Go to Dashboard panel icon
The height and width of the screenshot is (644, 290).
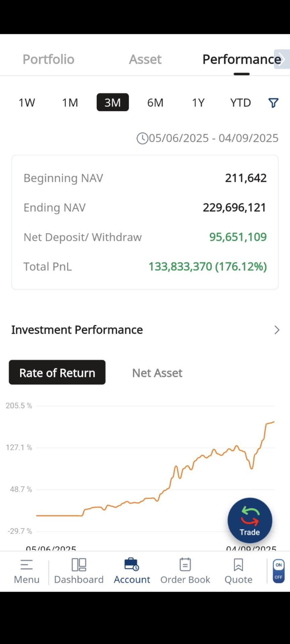click(x=79, y=565)
